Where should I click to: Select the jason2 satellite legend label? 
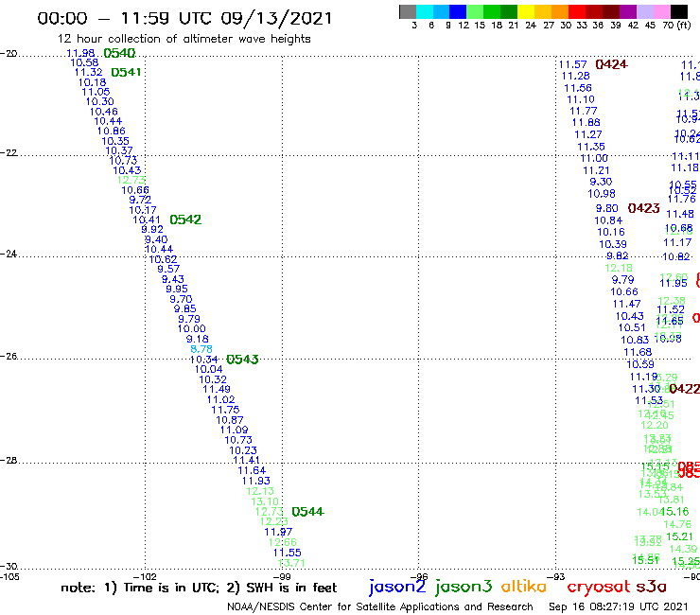click(x=397, y=587)
